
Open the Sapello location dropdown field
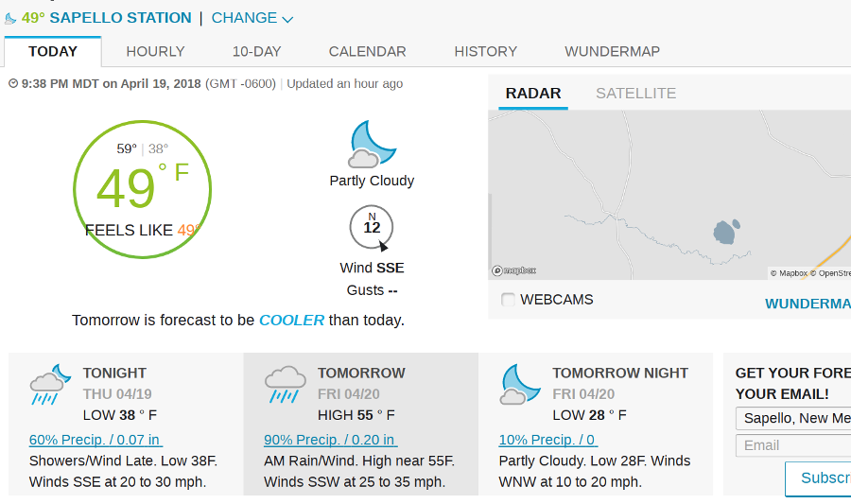pos(794,418)
